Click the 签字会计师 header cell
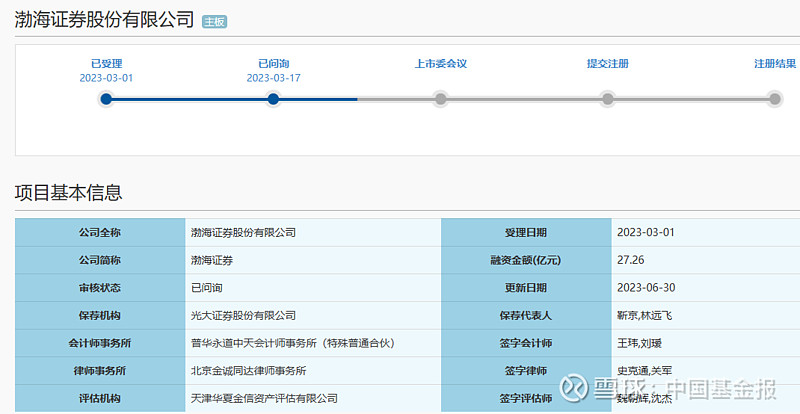Screen dimensions: 800x414 (x=526, y=343)
